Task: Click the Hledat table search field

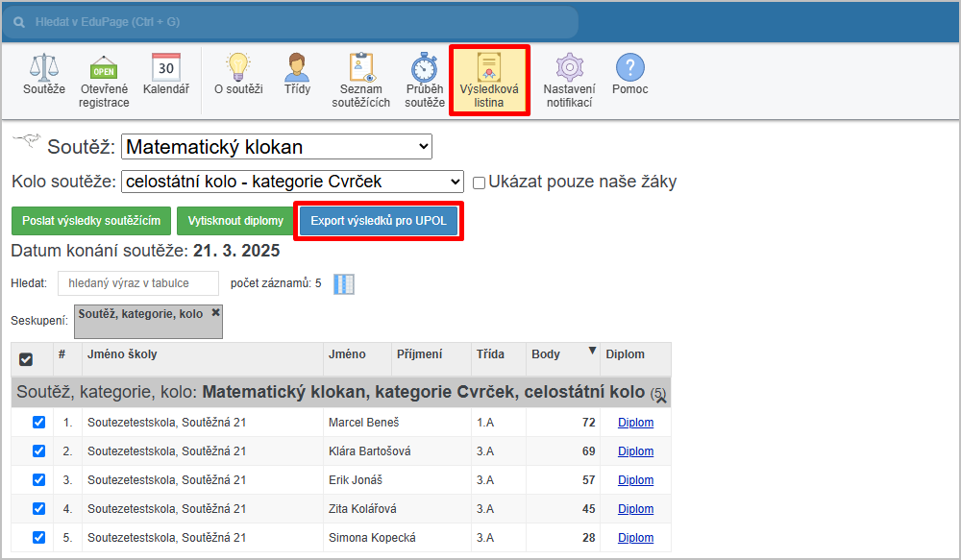Action: point(138,283)
